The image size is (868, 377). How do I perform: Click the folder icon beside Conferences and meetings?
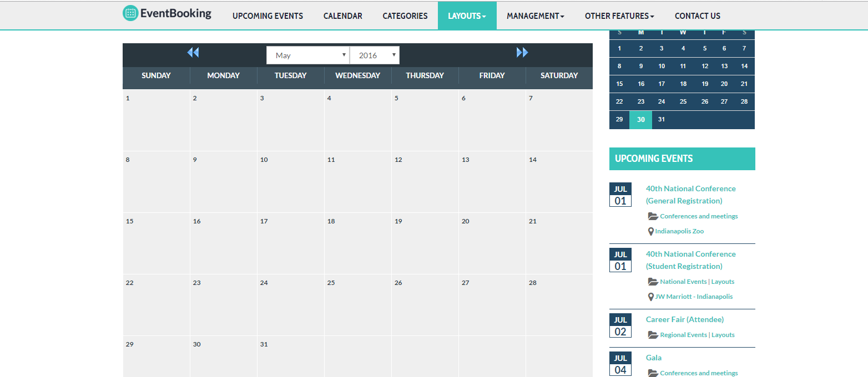[x=652, y=216]
